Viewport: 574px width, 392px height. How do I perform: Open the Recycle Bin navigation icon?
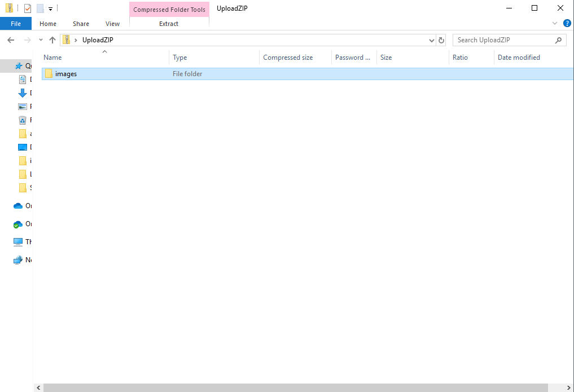click(23, 120)
